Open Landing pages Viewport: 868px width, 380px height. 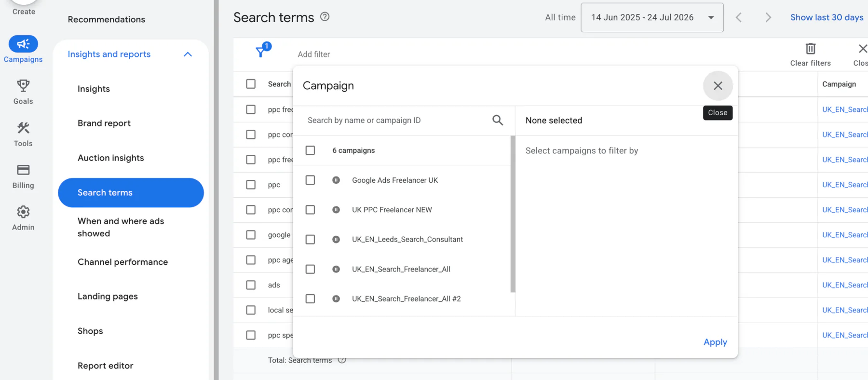coord(108,296)
